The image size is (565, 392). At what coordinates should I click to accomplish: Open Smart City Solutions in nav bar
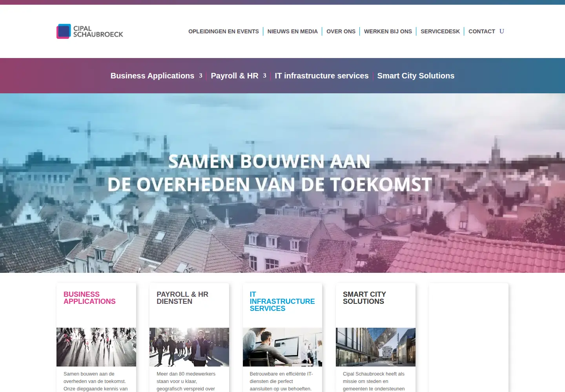point(416,76)
